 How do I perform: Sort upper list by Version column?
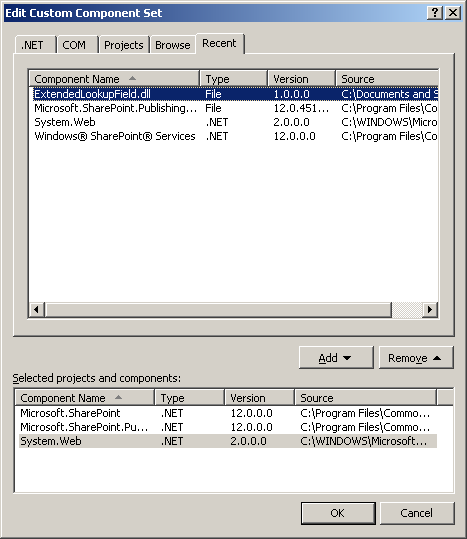tap(301, 79)
